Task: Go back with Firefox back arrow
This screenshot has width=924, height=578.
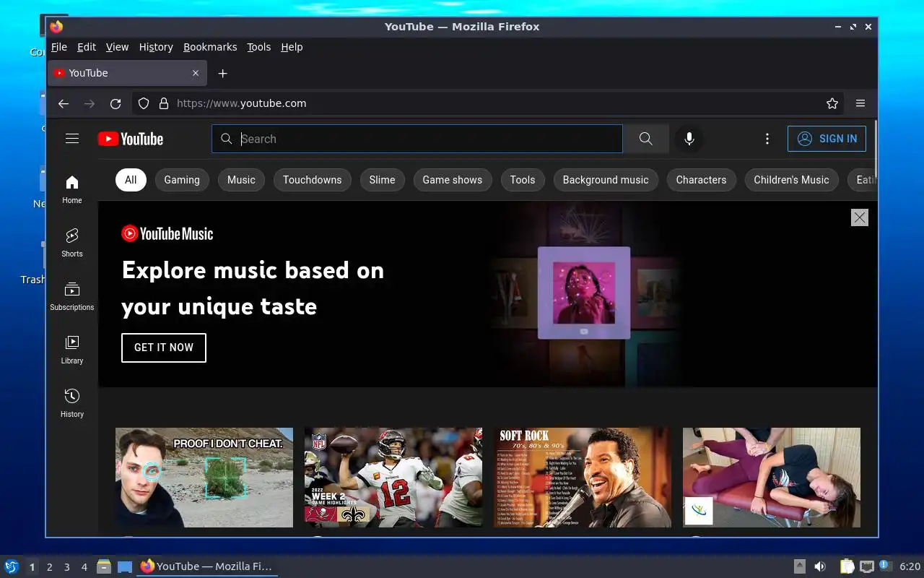Action: pos(64,103)
